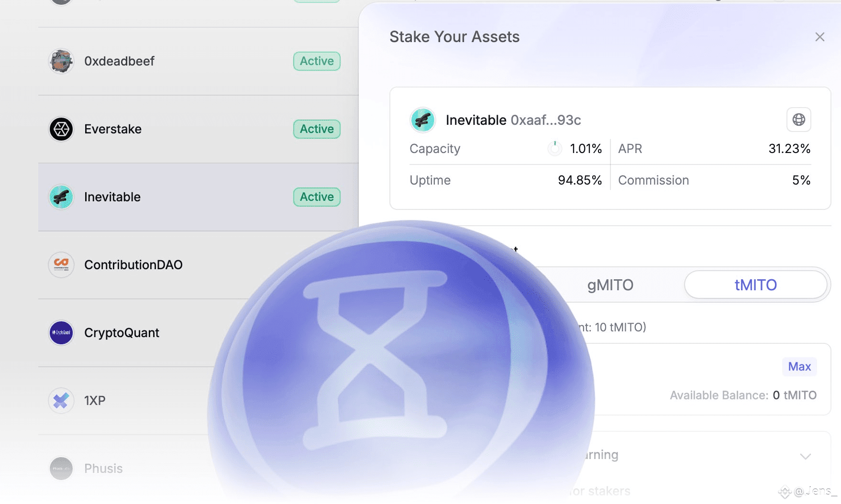Image resolution: width=841 pixels, height=504 pixels.
Task: Select the Everstake validator row
Action: point(199,129)
